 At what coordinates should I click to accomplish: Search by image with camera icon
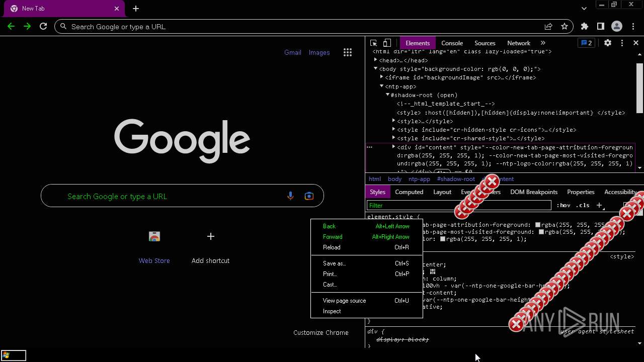click(309, 196)
